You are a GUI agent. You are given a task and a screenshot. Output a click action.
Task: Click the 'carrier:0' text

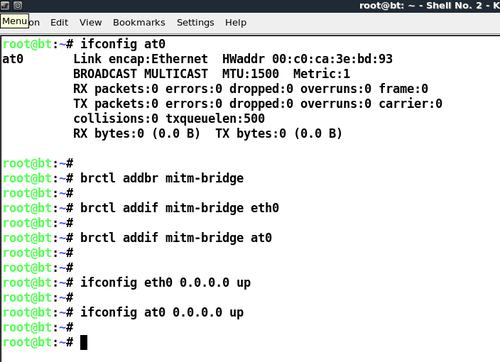(x=410, y=104)
